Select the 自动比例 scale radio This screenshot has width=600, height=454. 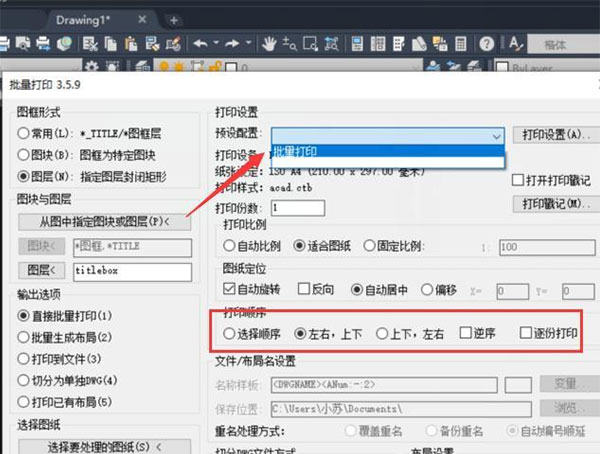[x=229, y=245]
